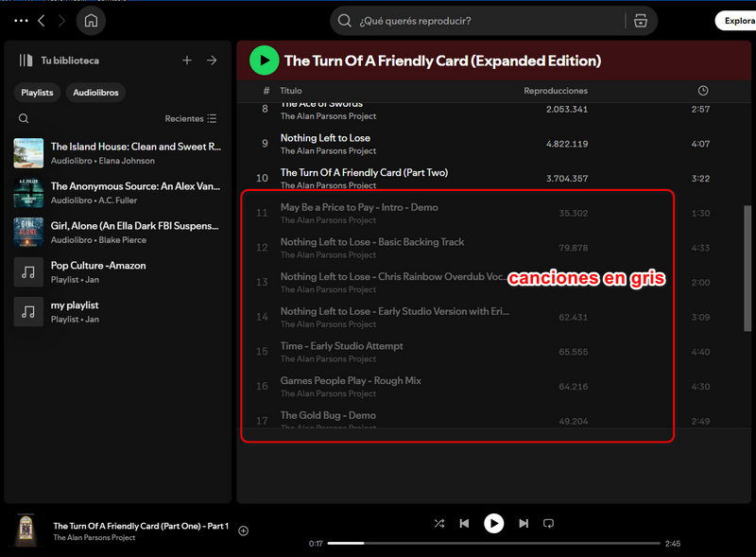
Task: Open the Home page
Action: pos(89,20)
